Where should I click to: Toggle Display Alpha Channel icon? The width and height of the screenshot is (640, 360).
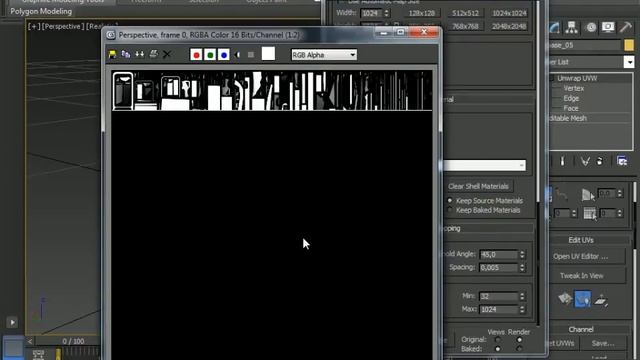point(238,55)
